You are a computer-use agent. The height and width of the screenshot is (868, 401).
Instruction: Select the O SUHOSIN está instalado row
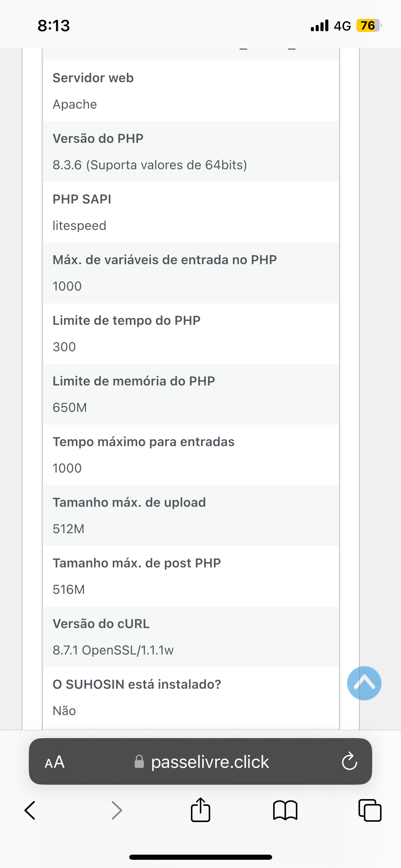191,698
